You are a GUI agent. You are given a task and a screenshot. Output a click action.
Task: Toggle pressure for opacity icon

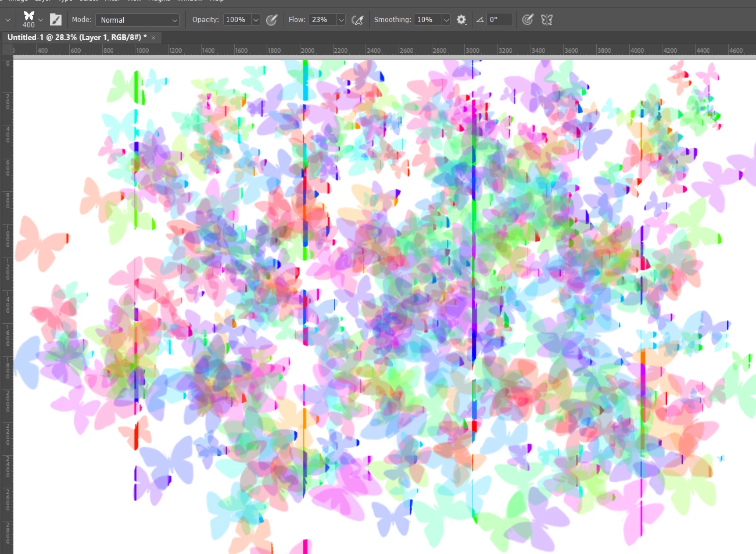[271, 20]
